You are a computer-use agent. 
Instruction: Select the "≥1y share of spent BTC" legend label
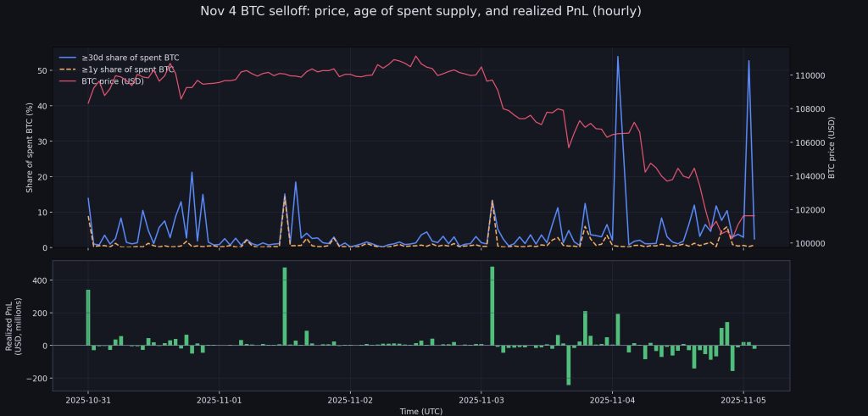coord(128,69)
